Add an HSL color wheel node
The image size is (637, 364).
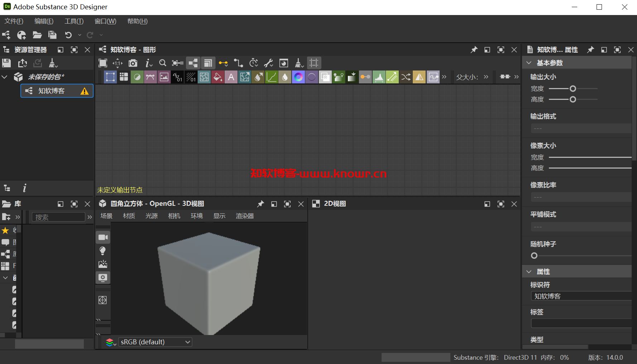tap(298, 77)
